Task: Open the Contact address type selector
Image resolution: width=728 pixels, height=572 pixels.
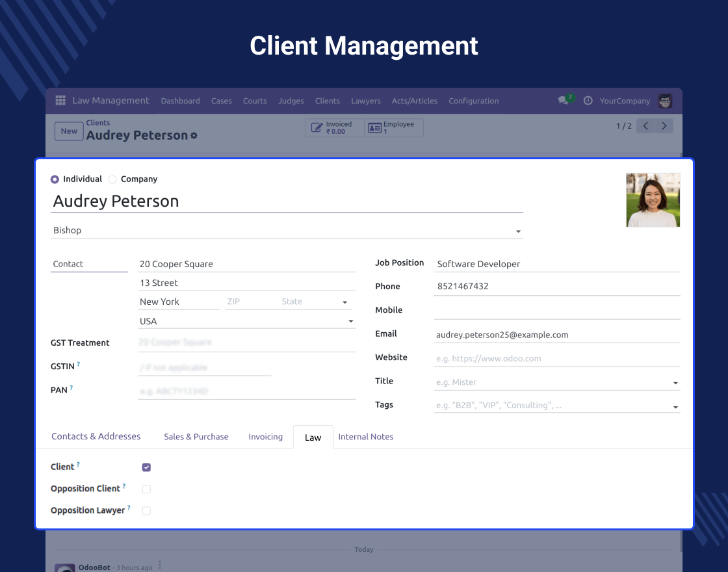Action: (89, 264)
